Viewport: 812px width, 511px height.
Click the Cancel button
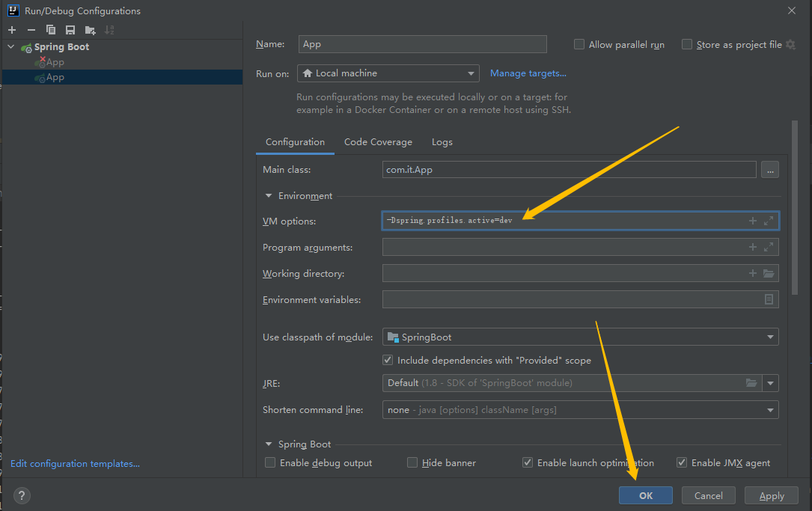tap(709, 495)
